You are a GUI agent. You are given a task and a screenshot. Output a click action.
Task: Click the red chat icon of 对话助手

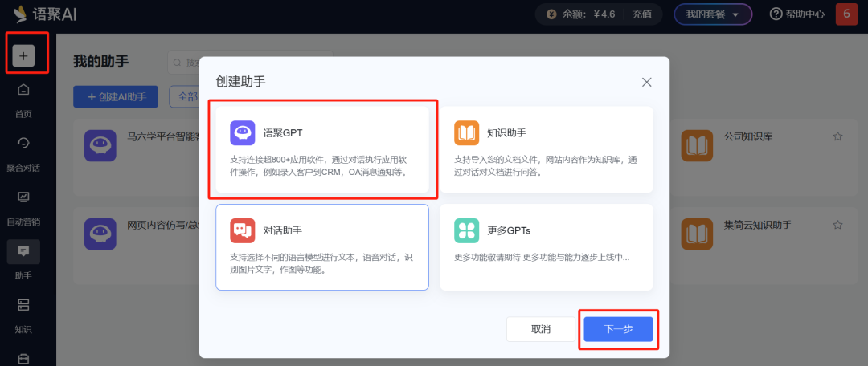243,230
